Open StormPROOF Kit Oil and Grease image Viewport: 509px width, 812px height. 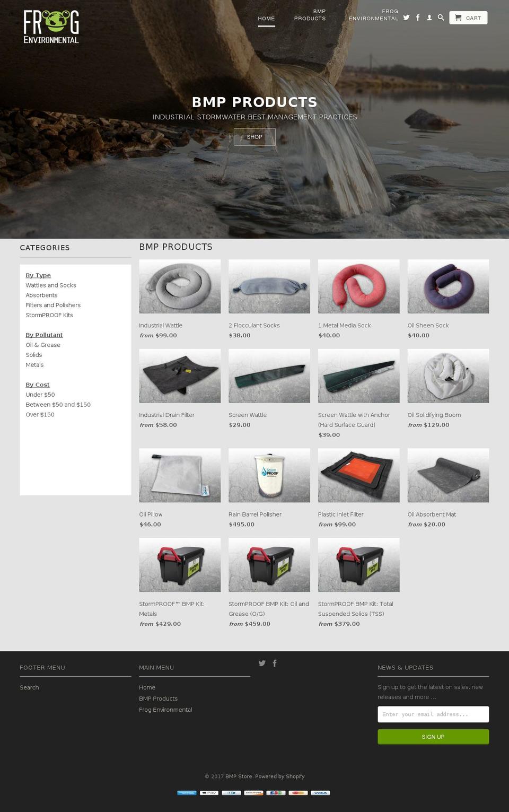pos(269,565)
